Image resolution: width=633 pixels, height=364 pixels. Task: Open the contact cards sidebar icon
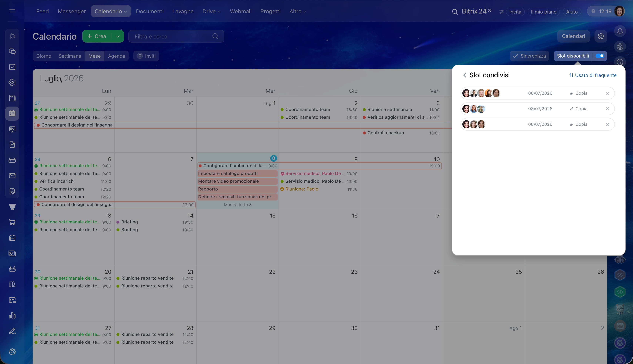pos(12,253)
